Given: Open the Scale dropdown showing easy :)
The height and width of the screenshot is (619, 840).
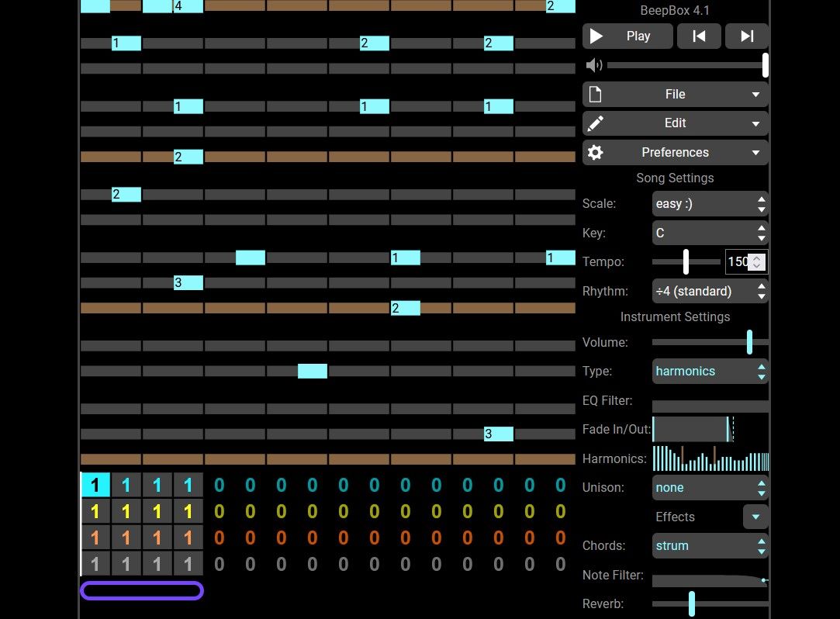Looking at the screenshot, I should tap(710, 204).
